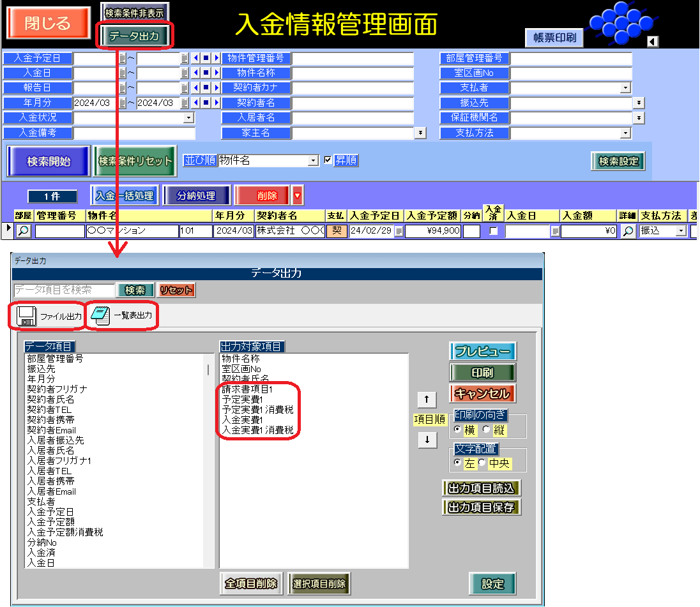Click the floppy disk ファイル出力 icon
700x607 pixels.
click(26, 317)
